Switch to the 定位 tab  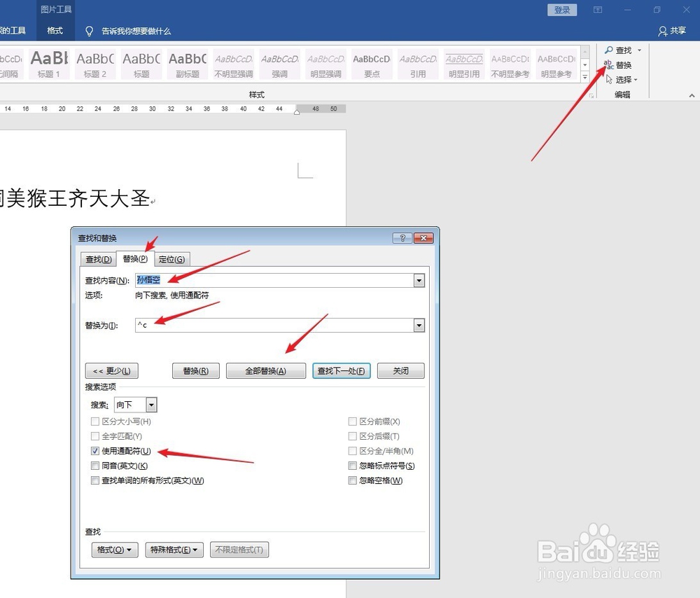172,259
